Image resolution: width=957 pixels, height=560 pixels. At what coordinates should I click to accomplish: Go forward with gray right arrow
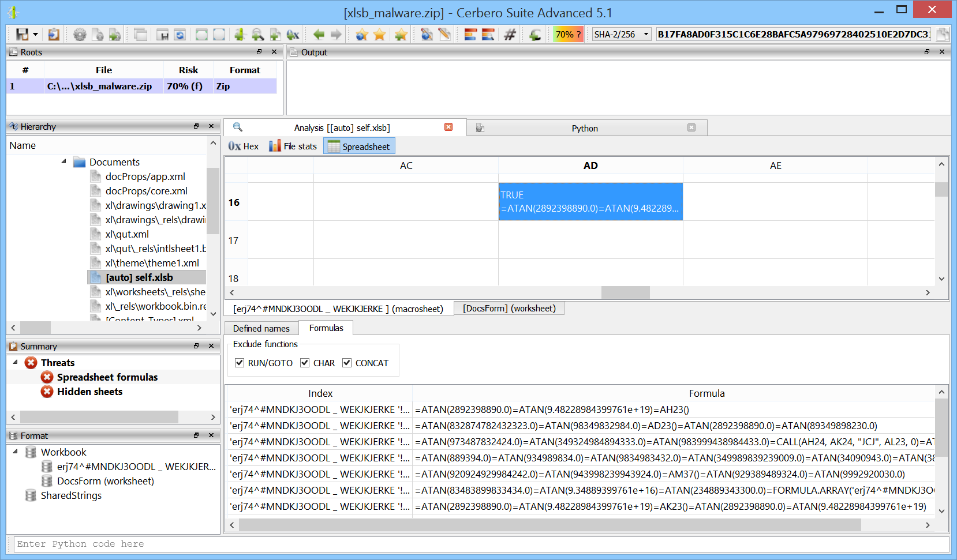tap(336, 35)
